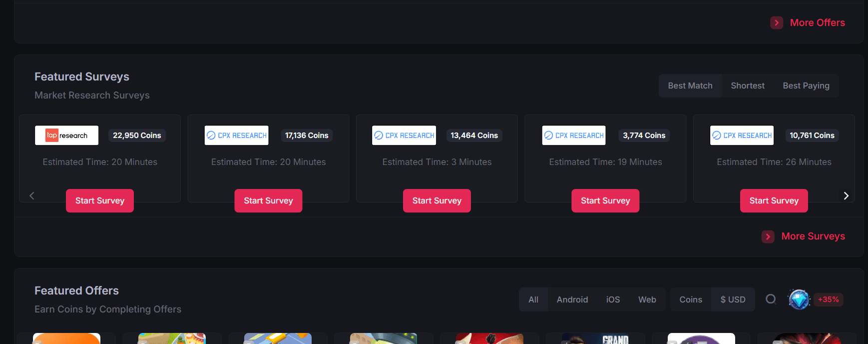Click the Featured Offers heading
This screenshot has width=868, height=344.
coord(76,291)
